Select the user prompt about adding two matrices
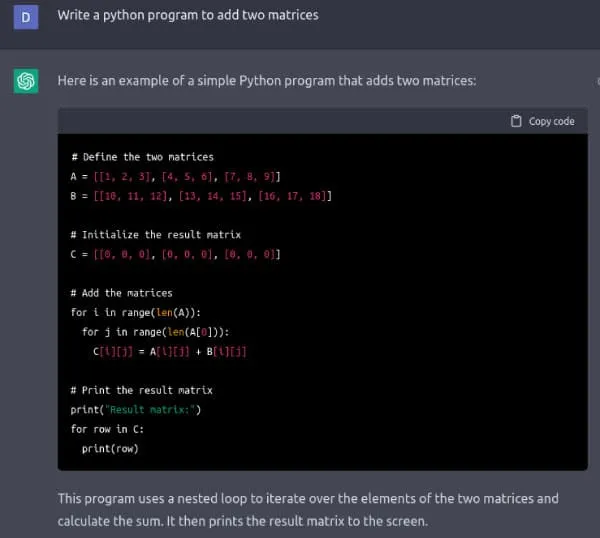 tap(188, 16)
